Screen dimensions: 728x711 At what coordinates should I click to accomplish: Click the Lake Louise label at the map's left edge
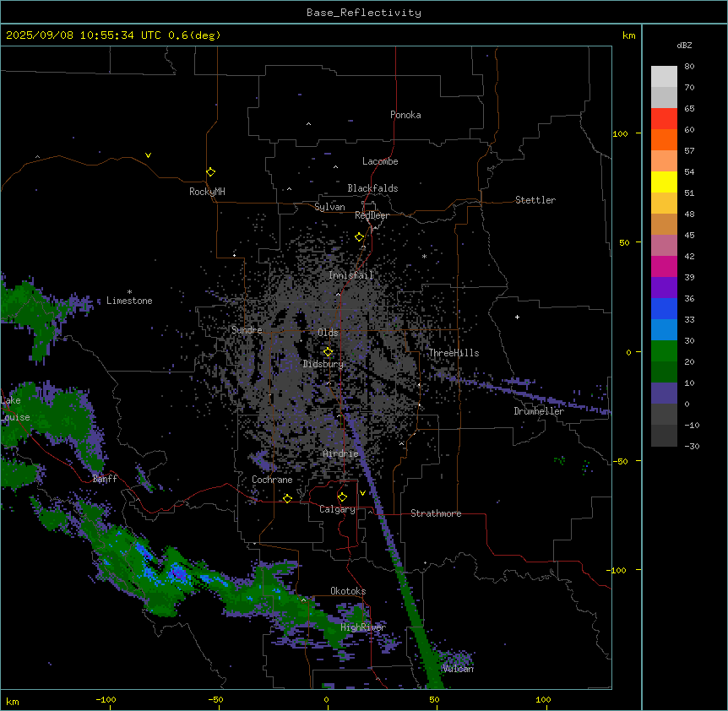coord(15,409)
